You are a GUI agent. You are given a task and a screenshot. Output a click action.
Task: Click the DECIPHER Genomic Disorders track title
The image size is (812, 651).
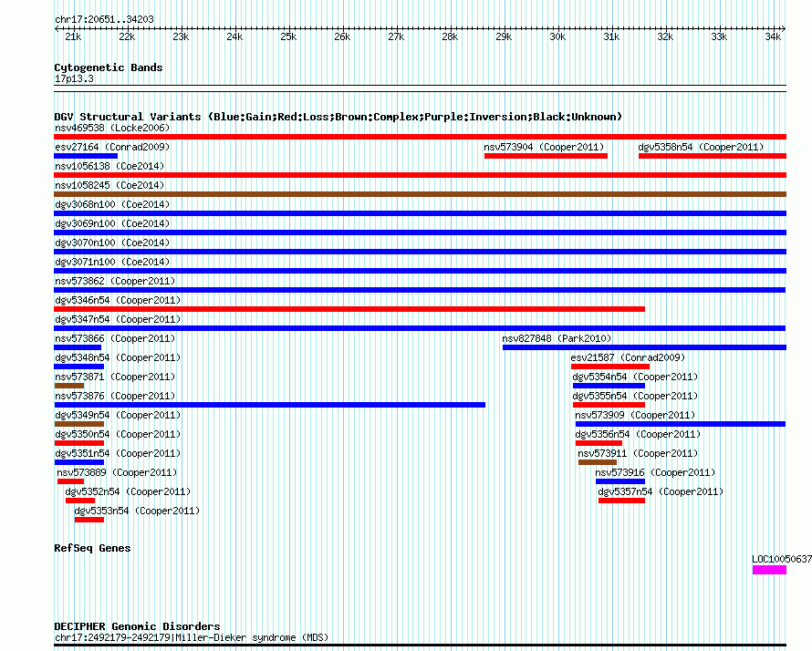[x=137, y=626]
